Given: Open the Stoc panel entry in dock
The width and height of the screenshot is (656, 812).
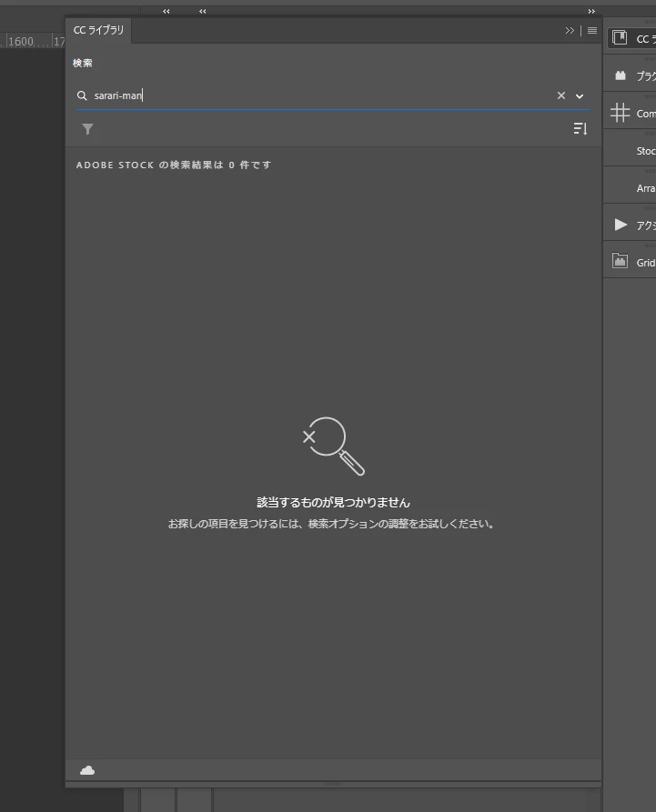Looking at the screenshot, I should 646,151.
